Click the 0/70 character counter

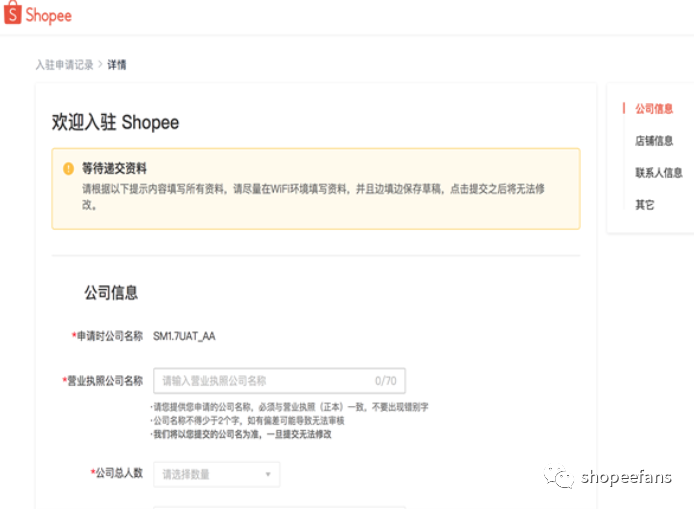click(386, 381)
